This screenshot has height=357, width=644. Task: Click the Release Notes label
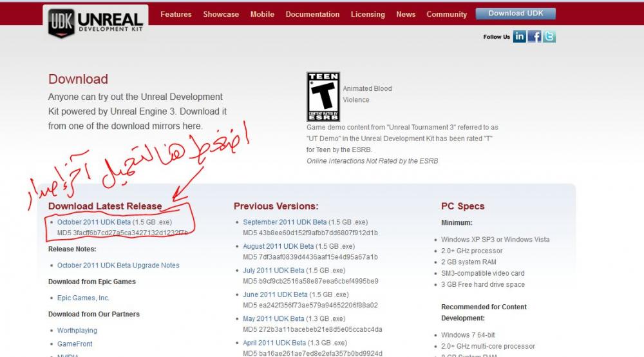point(72,249)
